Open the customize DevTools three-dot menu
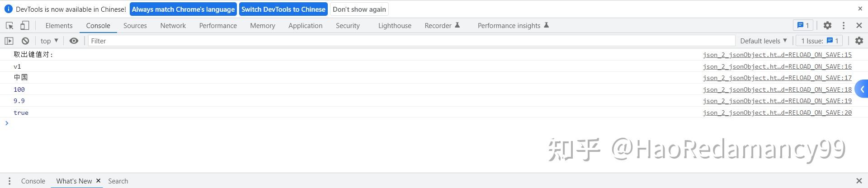Screen dimensions: 868x188 pyautogui.click(x=844, y=26)
